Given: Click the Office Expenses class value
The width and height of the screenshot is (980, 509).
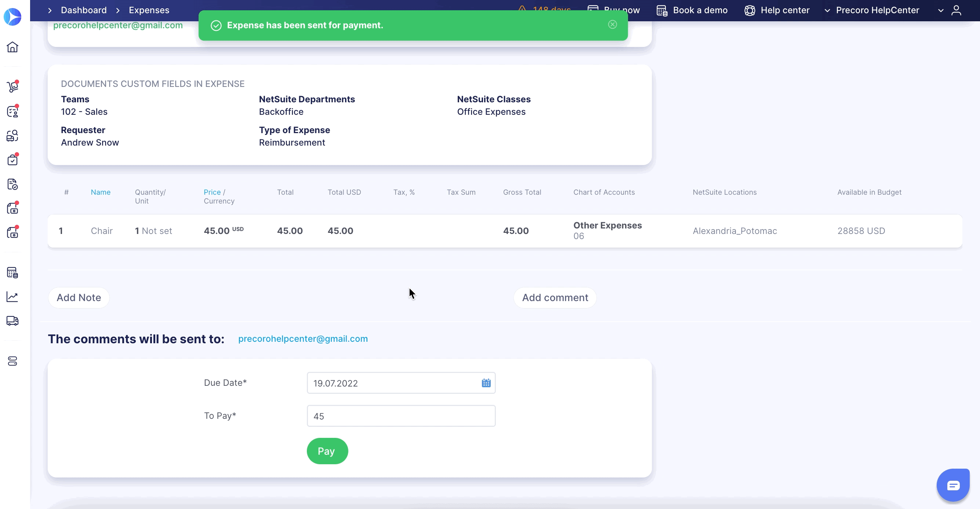Looking at the screenshot, I should (491, 112).
